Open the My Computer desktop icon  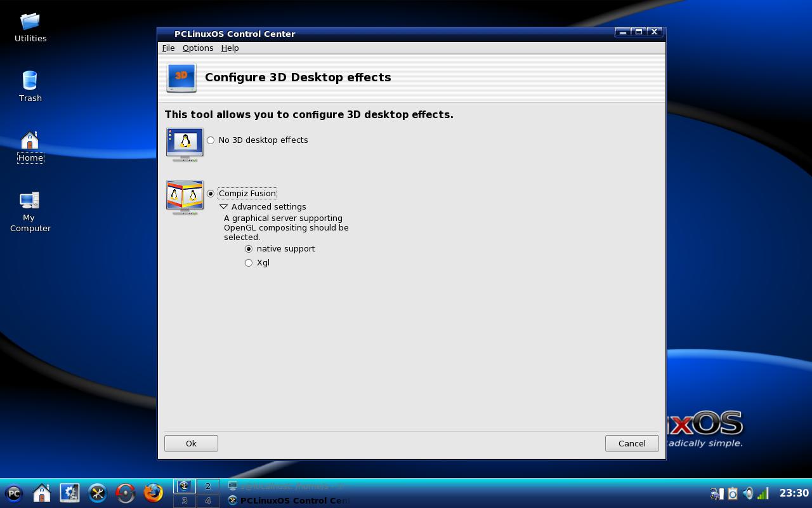tap(30, 212)
